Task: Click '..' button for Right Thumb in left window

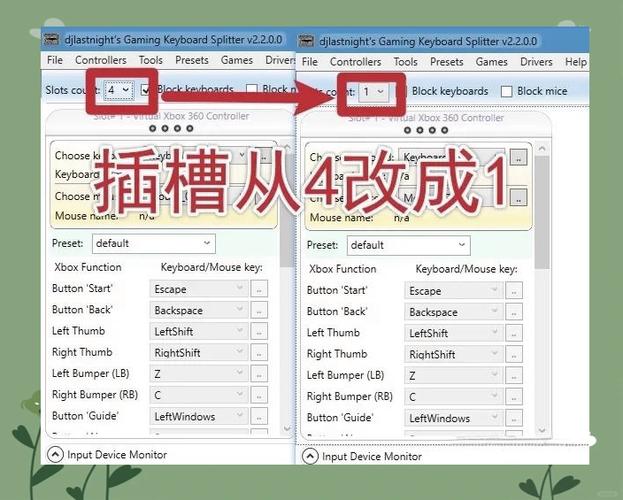Action: [259, 353]
